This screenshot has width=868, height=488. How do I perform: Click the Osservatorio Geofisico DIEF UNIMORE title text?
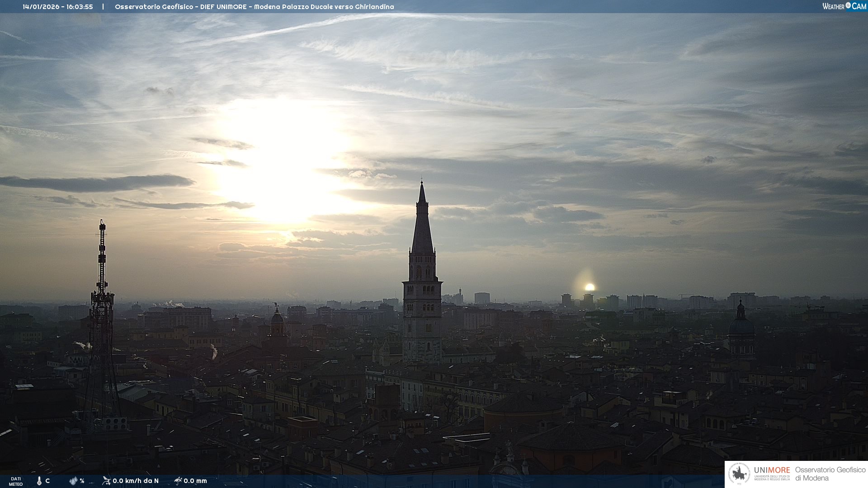pyautogui.click(x=254, y=7)
